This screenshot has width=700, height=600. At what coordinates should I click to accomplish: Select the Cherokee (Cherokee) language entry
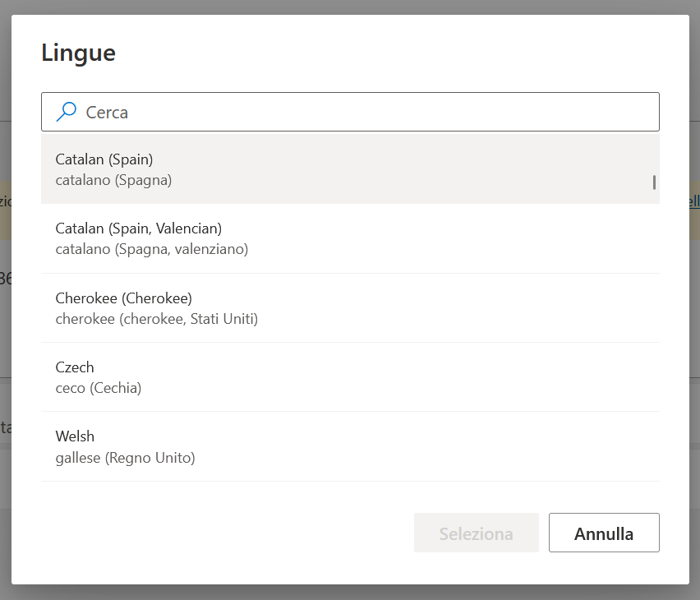pyautogui.click(x=350, y=308)
